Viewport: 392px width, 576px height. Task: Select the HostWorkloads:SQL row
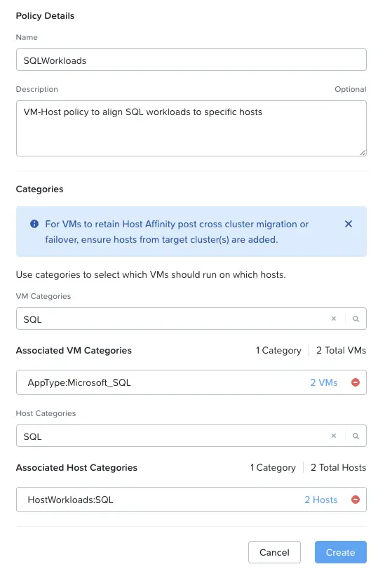[191, 500]
